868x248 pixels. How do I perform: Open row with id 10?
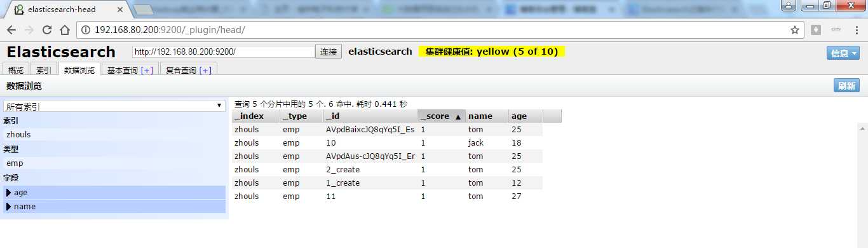(388, 142)
